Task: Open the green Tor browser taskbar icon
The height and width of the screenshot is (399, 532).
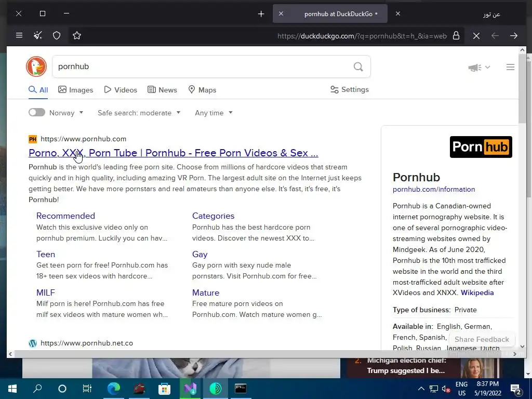Action: tap(216, 389)
